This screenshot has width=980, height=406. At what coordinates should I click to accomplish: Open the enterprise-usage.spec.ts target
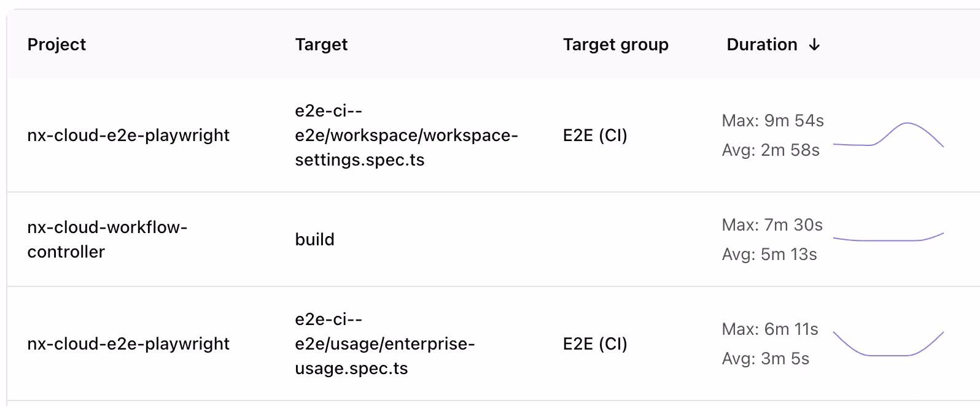click(384, 343)
